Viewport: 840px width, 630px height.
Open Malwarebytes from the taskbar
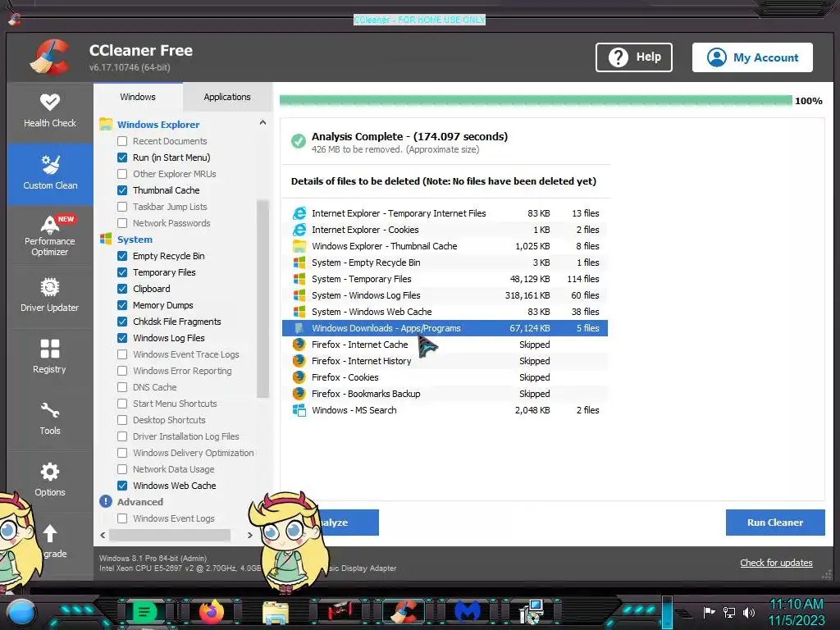pos(467,612)
